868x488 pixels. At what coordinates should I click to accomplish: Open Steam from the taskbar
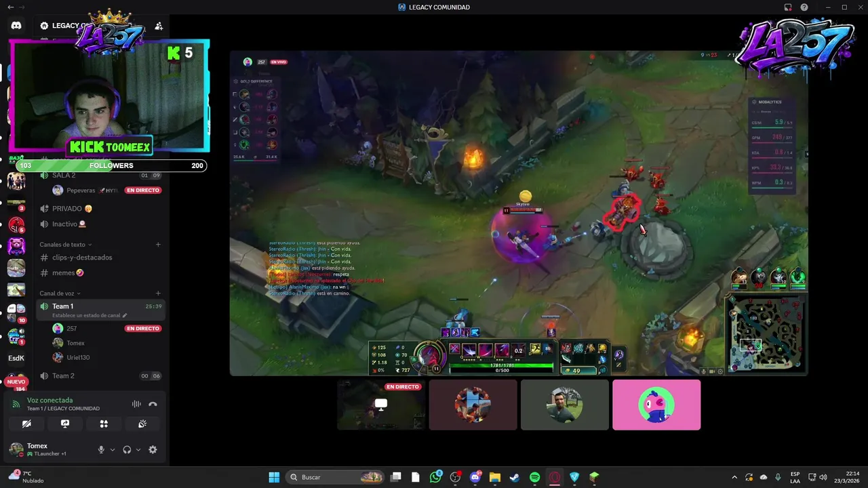tap(515, 477)
